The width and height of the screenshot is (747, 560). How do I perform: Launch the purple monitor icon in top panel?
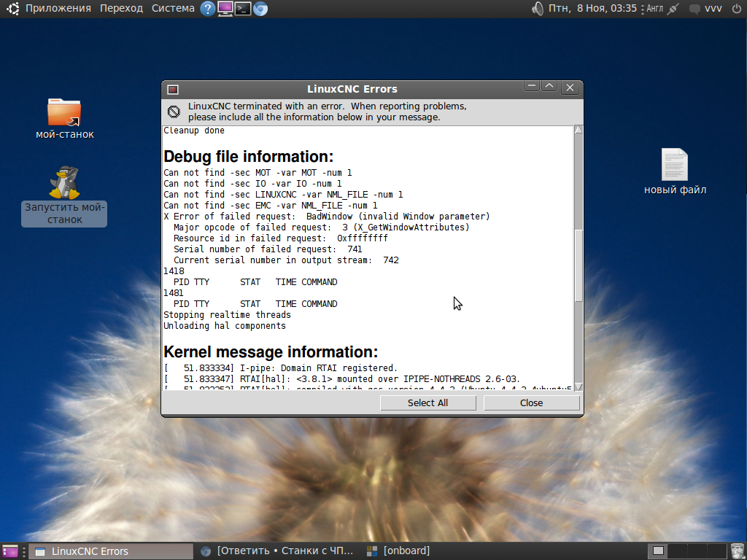click(225, 9)
